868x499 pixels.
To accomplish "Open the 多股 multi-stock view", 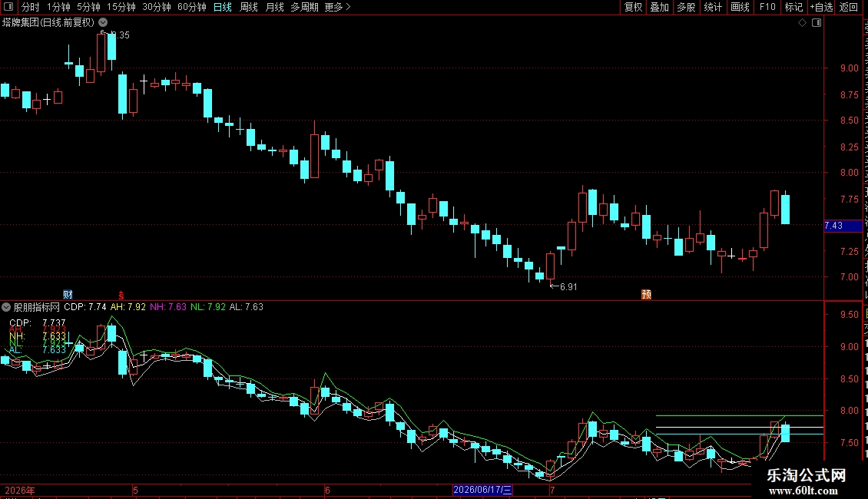I will [x=686, y=7].
